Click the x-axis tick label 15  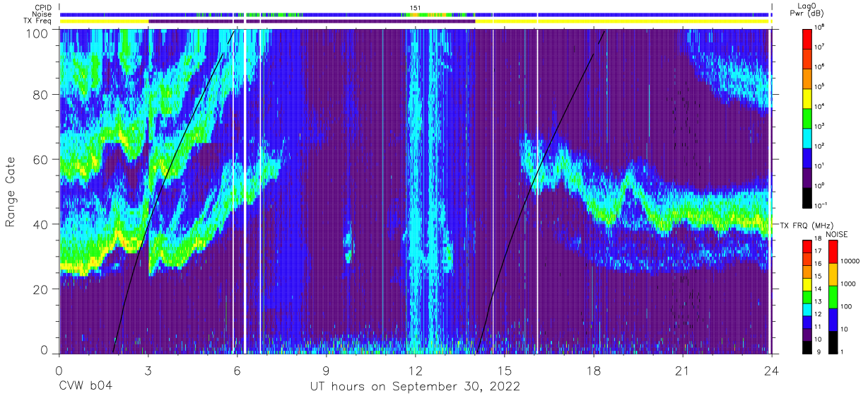[x=505, y=370]
